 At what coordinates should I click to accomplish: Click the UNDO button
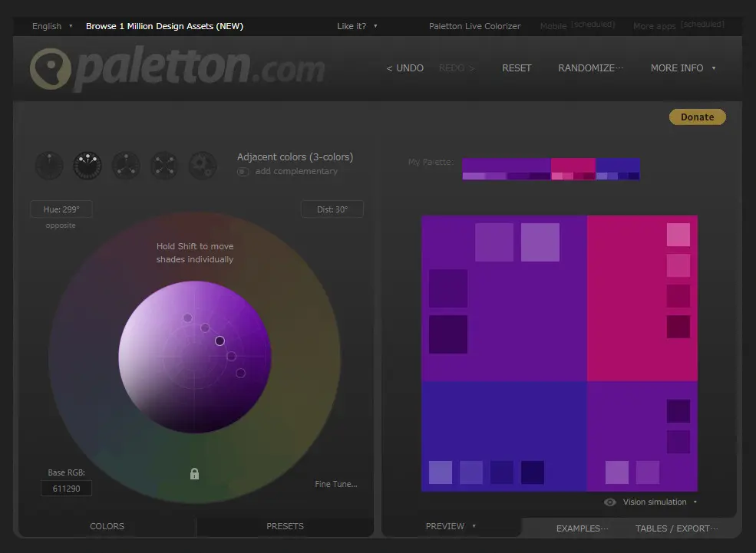click(405, 68)
